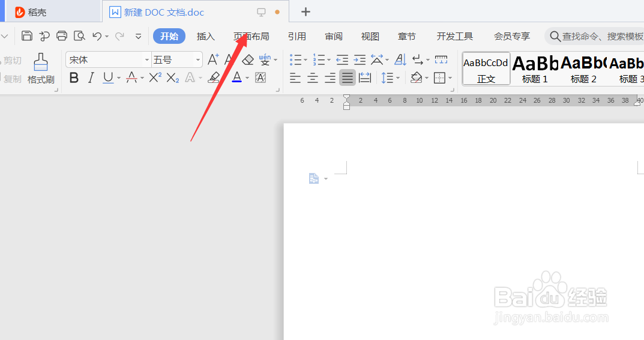Open the 会员专享 tab
This screenshot has height=340, width=644.
(512, 36)
